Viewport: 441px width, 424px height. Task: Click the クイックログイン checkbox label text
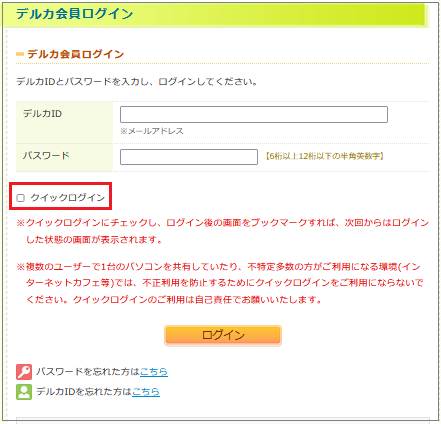coord(68,198)
